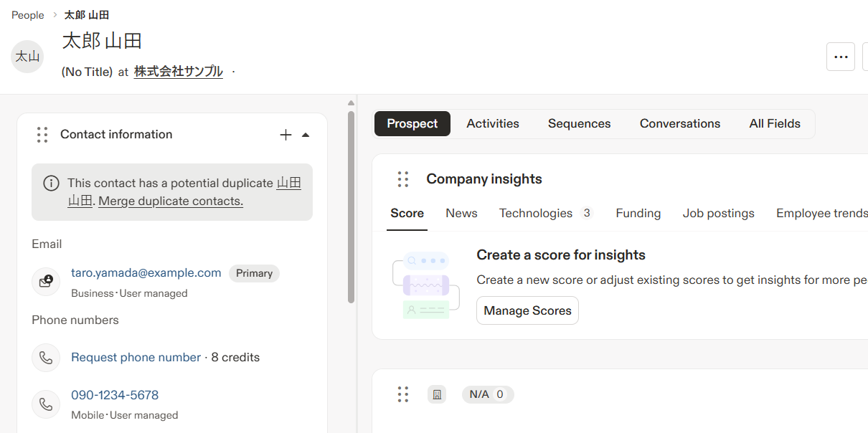Click the phone icon beside Request phone number
868x433 pixels.
click(x=46, y=358)
